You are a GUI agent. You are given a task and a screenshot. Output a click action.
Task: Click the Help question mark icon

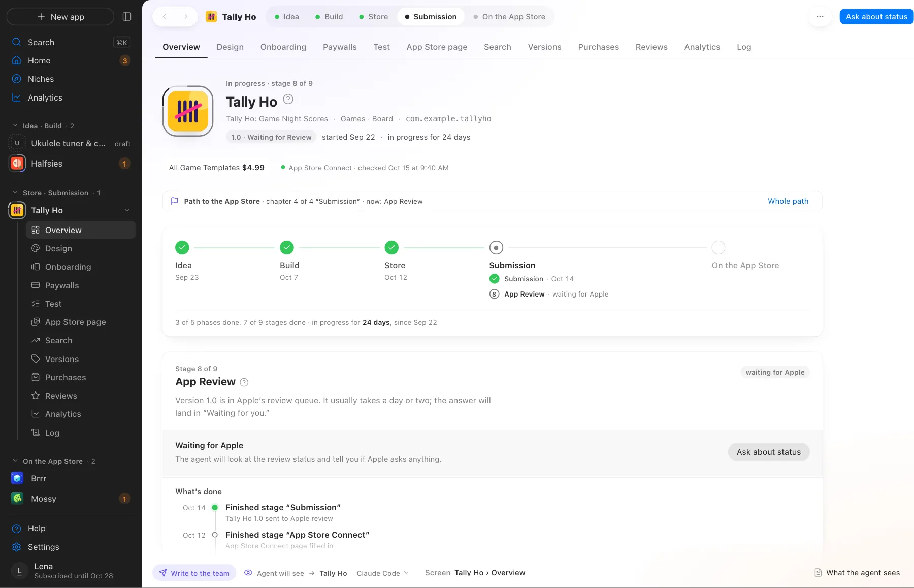point(17,529)
